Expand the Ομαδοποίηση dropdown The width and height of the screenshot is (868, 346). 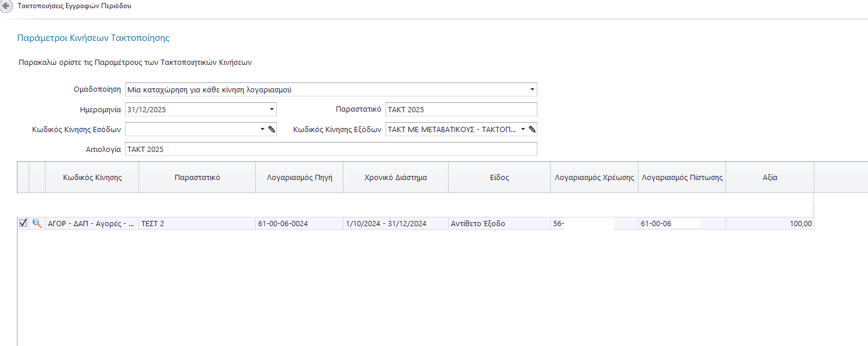[x=532, y=90]
